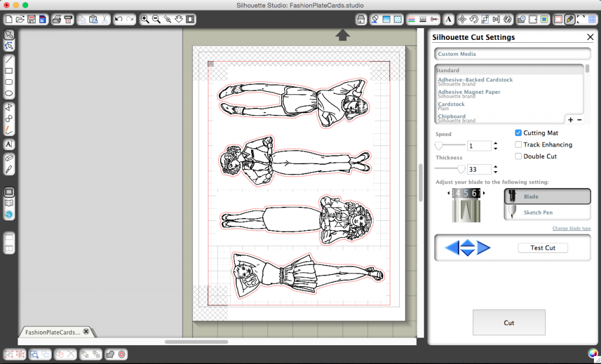The image size is (601, 364).
Task: Switch to the FashionPlateCards document tab
Action: click(x=53, y=332)
